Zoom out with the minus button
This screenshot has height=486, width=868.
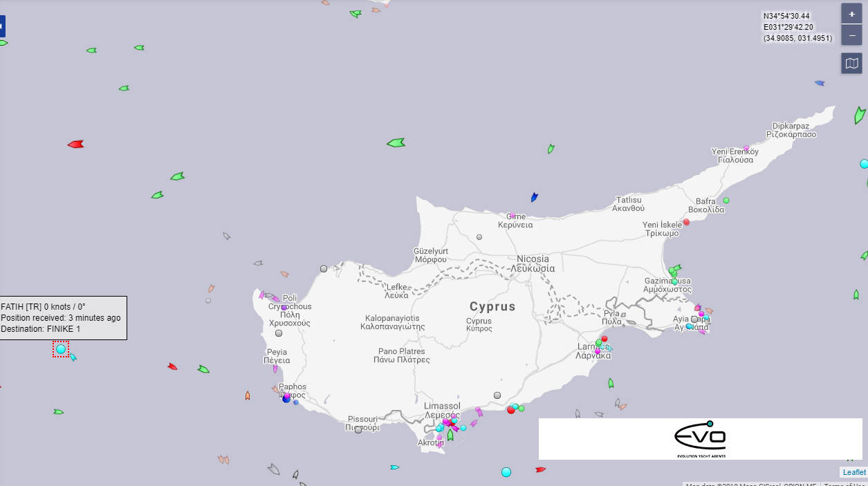(x=851, y=35)
